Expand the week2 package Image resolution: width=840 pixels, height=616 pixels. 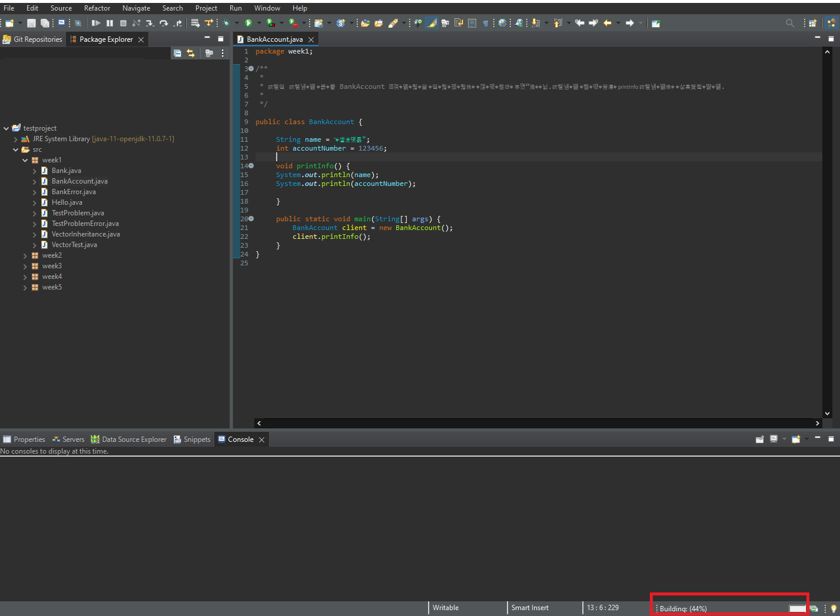click(x=25, y=255)
